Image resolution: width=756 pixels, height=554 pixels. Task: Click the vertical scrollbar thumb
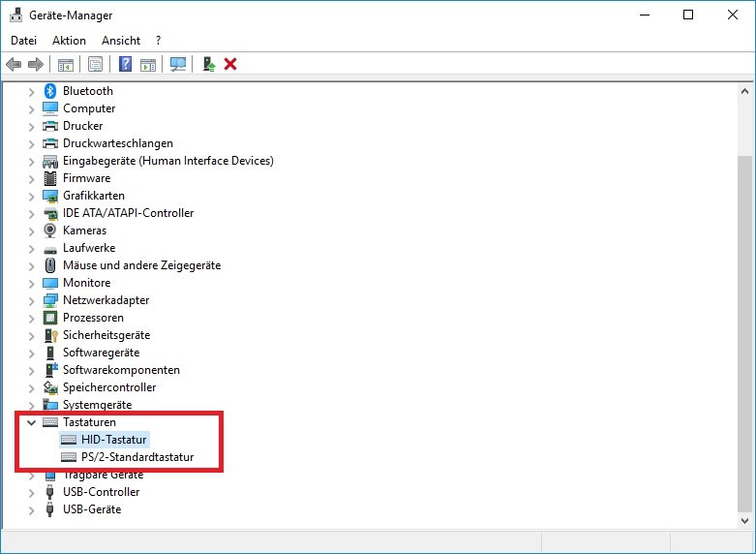click(x=744, y=332)
